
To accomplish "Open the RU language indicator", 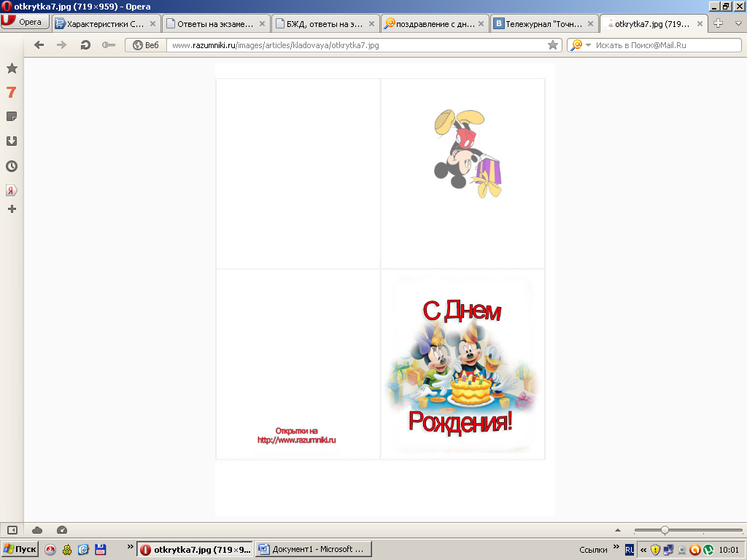I will [x=630, y=550].
